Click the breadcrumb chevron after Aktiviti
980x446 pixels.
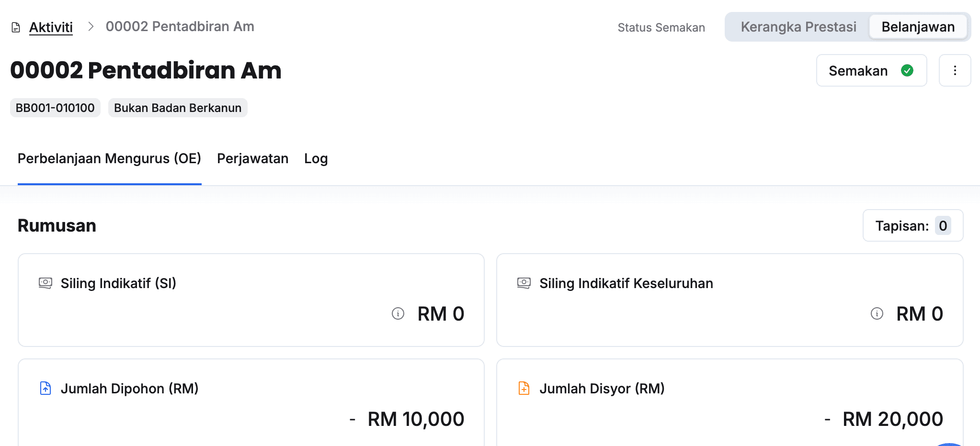pos(91,26)
